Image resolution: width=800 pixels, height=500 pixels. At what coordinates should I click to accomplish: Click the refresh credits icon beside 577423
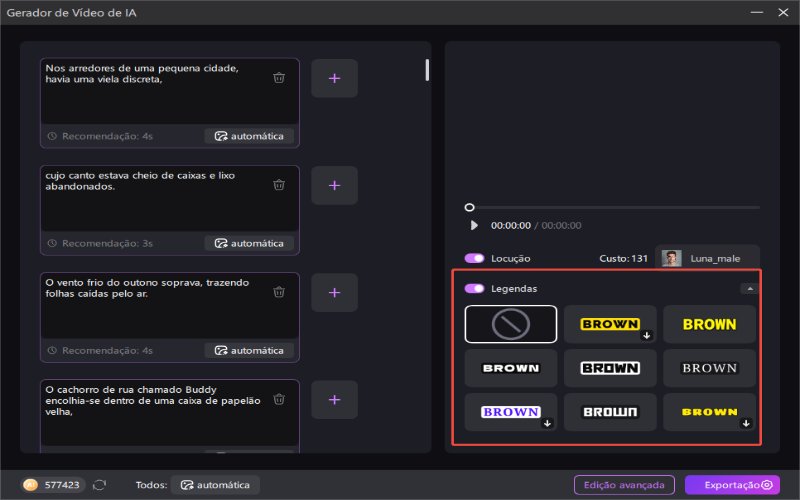click(100, 485)
